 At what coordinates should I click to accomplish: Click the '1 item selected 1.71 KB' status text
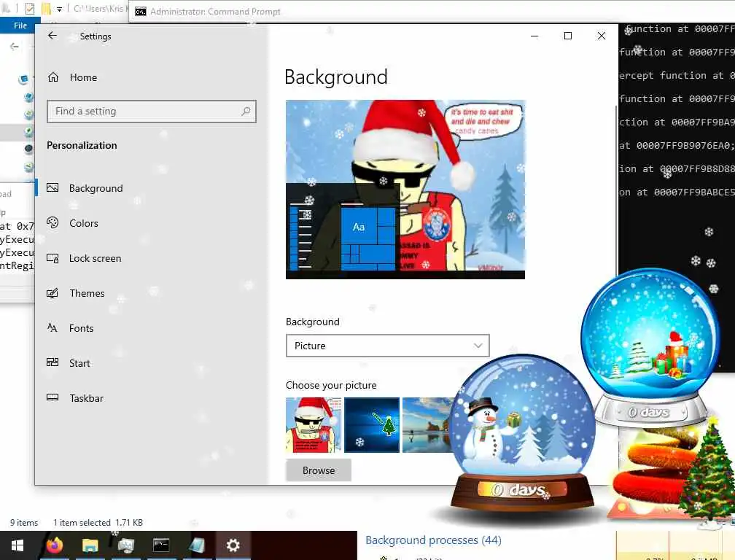(x=98, y=523)
